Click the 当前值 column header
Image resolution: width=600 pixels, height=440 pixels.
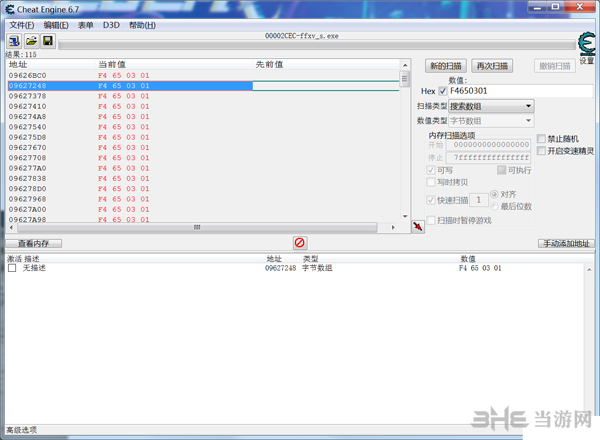point(174,64)
